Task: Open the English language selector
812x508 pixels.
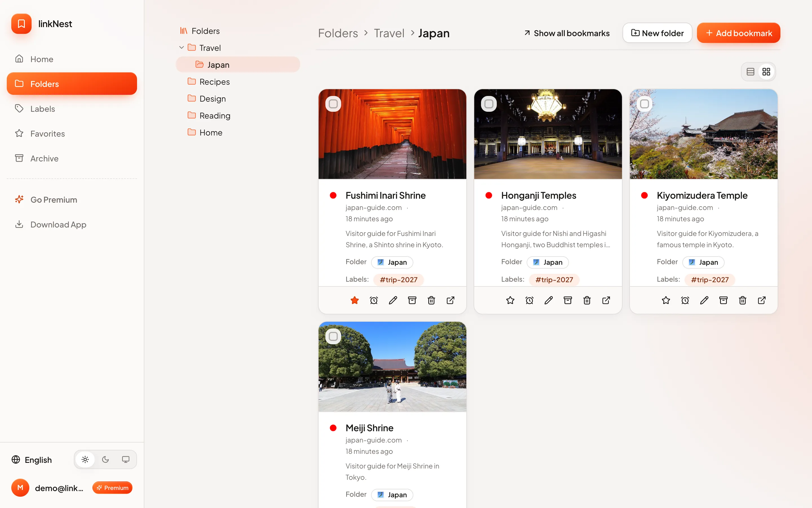Action: (x=32, y=460)
